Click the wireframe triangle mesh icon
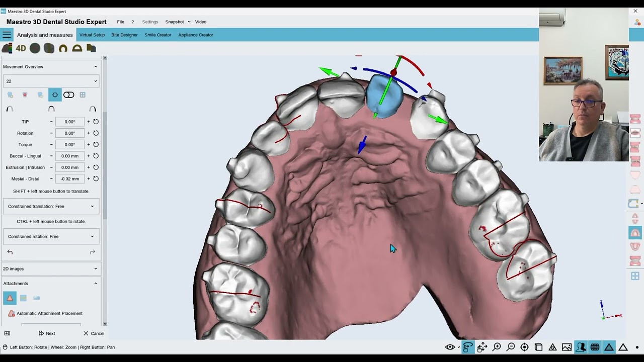The width and height of the screenshot is (644, 362). tap(552, 347)
